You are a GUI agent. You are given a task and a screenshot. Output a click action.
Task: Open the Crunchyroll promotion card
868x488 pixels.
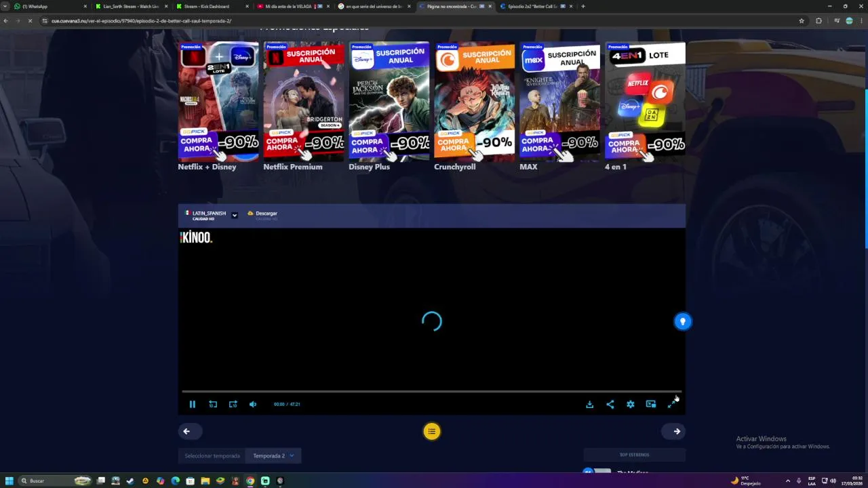475,102
